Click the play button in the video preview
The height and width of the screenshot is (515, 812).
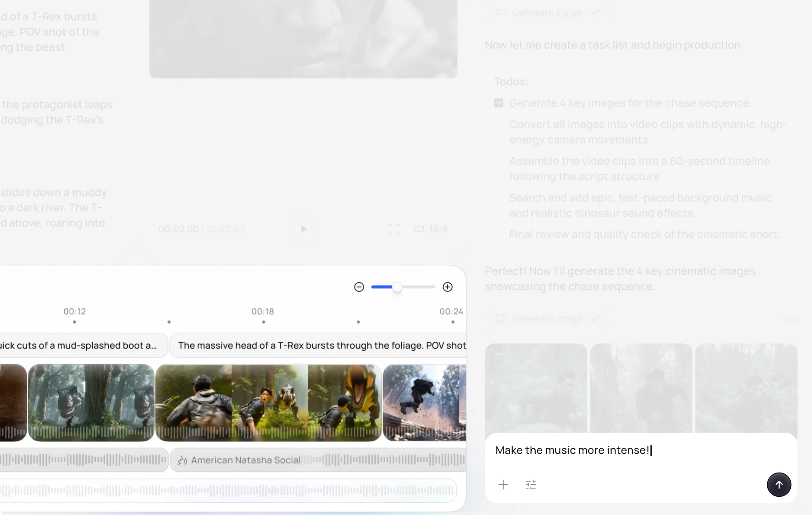(303, 229)
